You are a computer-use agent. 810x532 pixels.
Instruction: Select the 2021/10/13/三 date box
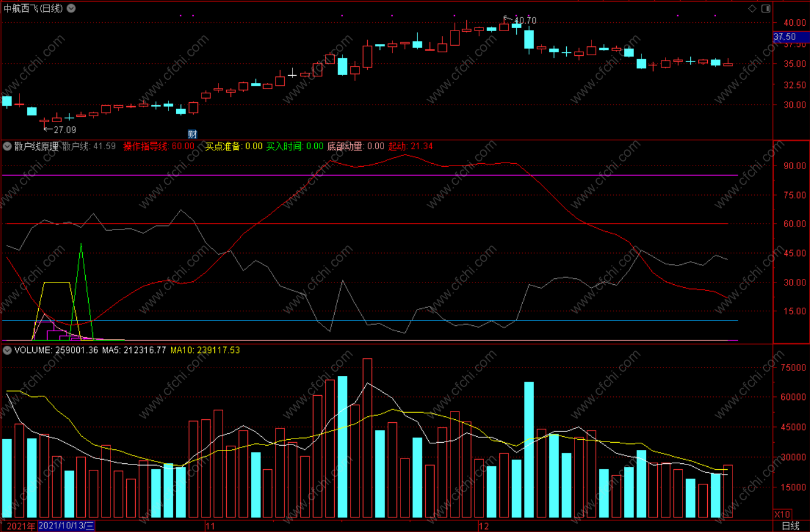(66, 526)
